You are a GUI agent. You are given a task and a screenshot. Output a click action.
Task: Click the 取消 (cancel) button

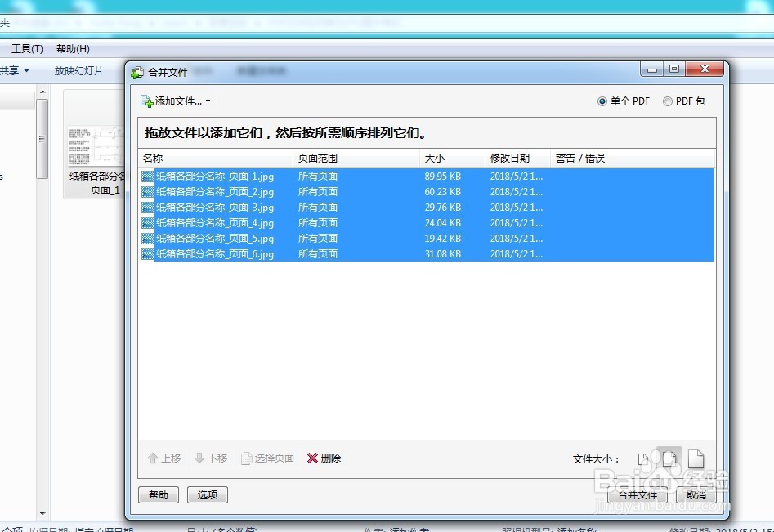click(x=696, y=495)
